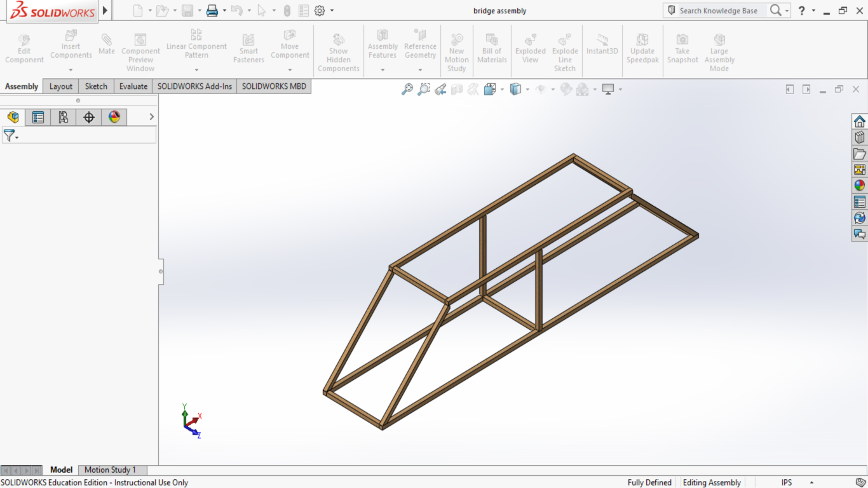Create a Bill of Materials
868x488 pixels.
click(492, 49)
